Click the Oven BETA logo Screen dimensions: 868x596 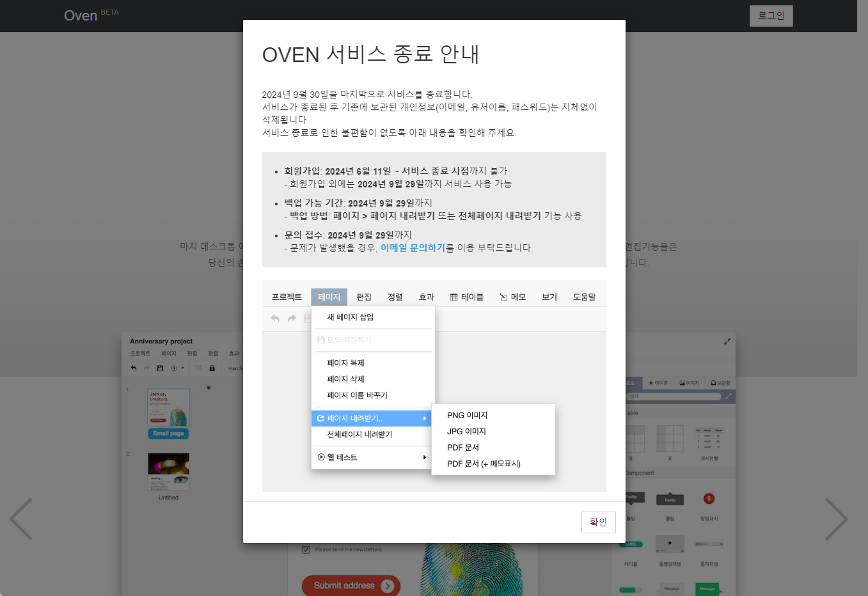[x=91, y=15]
